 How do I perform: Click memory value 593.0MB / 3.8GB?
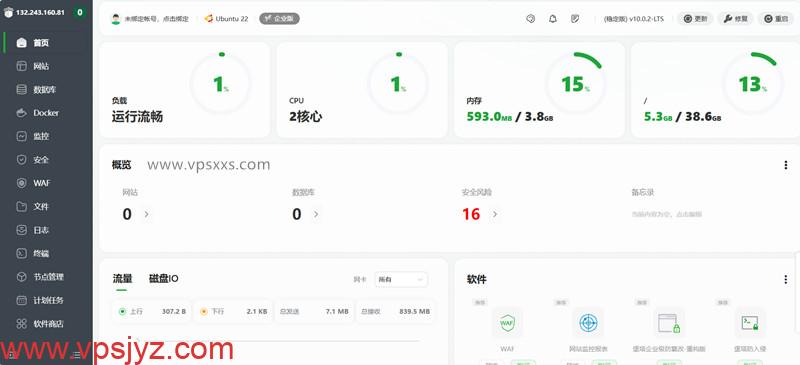pyautogui.click(x=510, y=117)
